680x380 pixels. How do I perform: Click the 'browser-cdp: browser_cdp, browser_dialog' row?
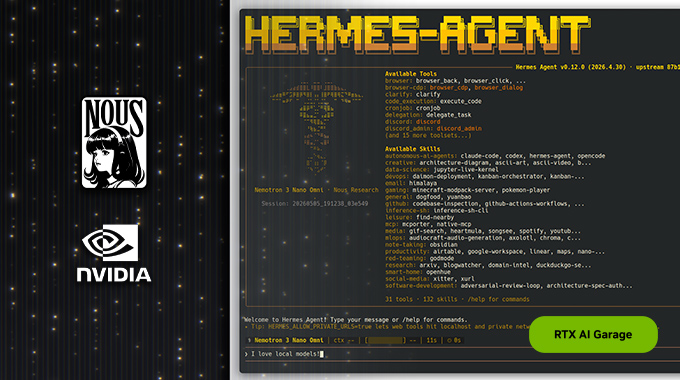point(454,88)
